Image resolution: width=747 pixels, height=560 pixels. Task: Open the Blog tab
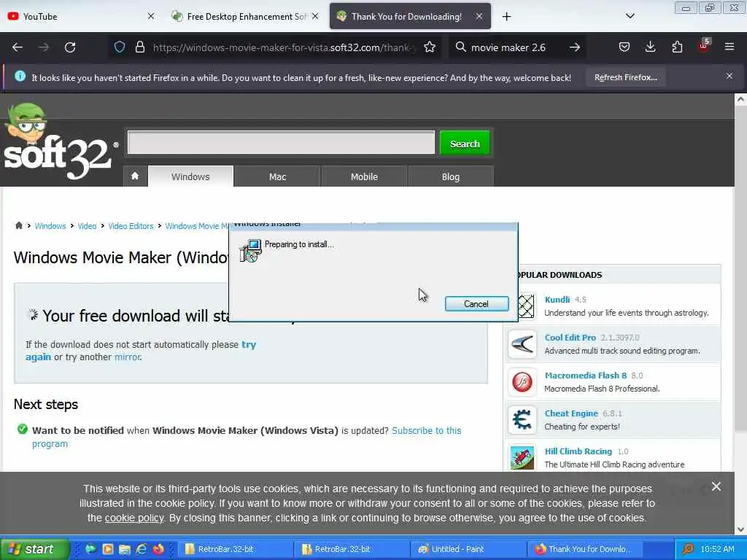(451, 176)
